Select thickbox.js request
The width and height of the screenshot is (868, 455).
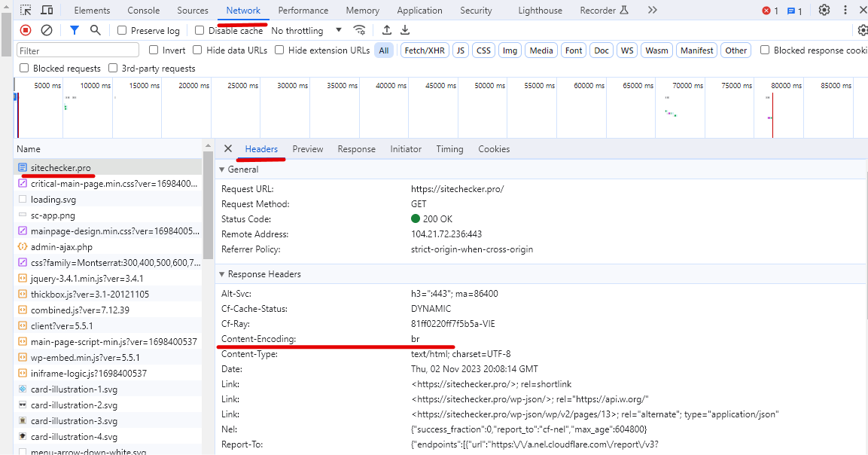click(x=108, y=294)
